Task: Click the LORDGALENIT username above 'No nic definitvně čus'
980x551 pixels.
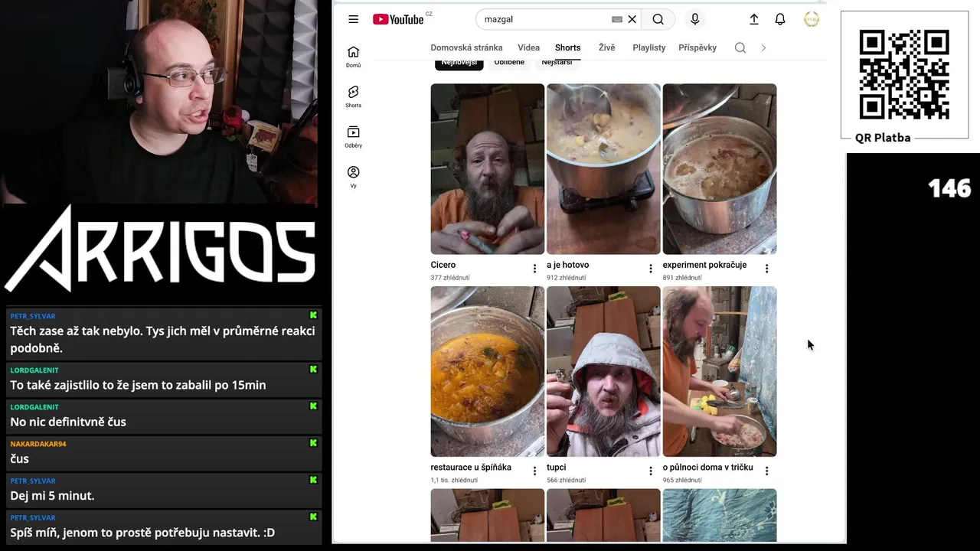Action: [x=34, y=407]
